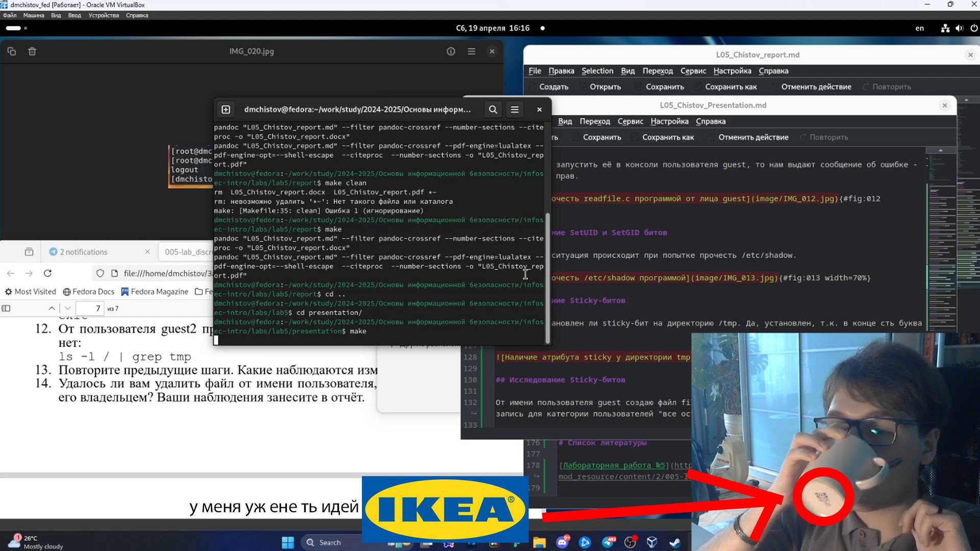980x551 pixels.
Task: Click the PDF page number field
Action: [x=90, y=308]
